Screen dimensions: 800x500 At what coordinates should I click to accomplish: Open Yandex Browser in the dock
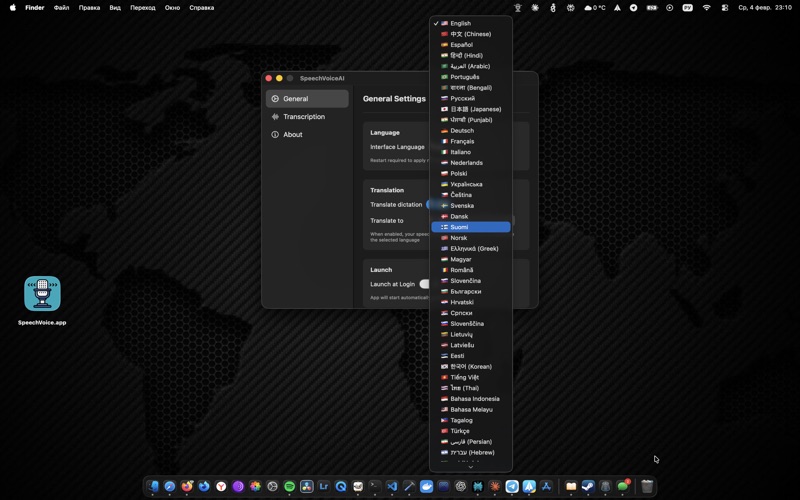pyautogui.click(x=221, y=487)
